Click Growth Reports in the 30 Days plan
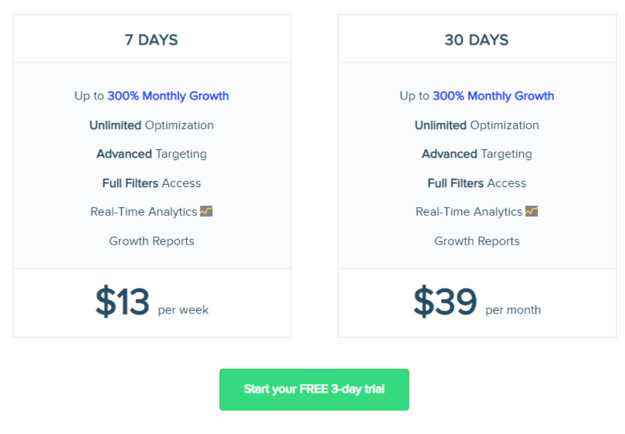Screen dimensions: 625x434 [477, 241]
